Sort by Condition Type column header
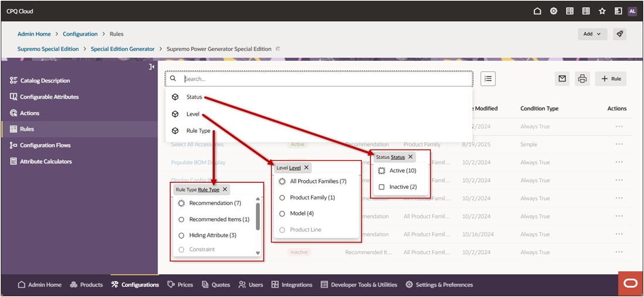644x297 pixels. point(539,108)
